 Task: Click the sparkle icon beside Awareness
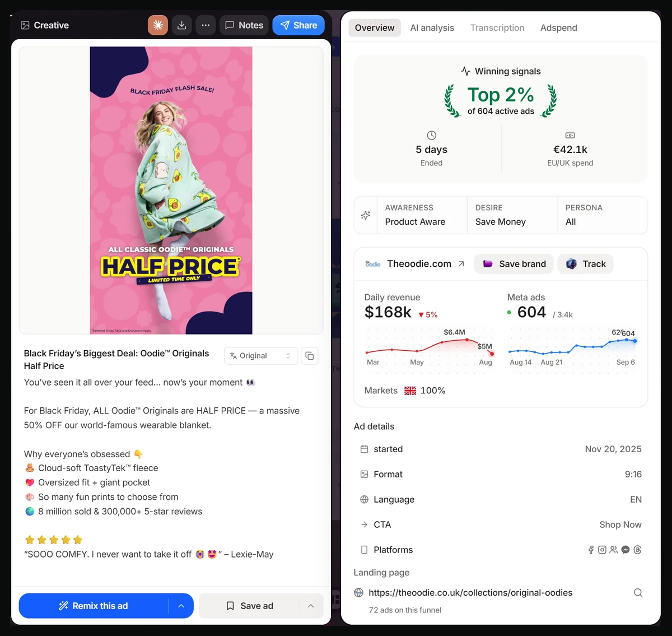366,215
